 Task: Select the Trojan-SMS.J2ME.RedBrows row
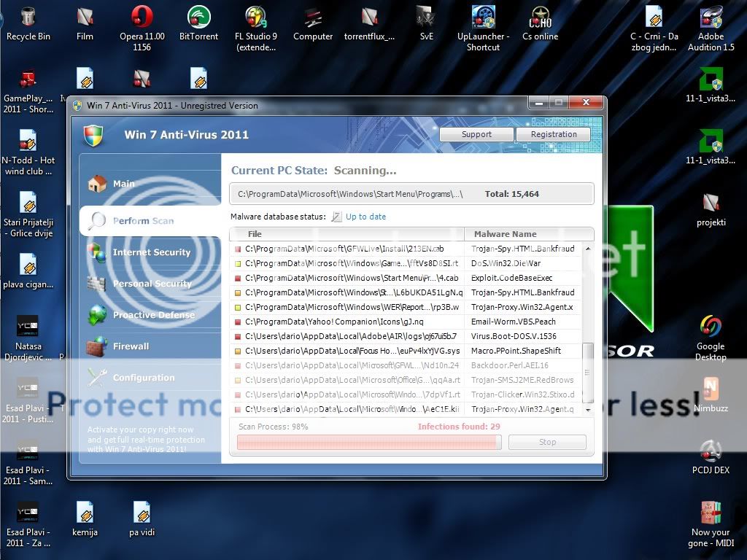(406, 380)
